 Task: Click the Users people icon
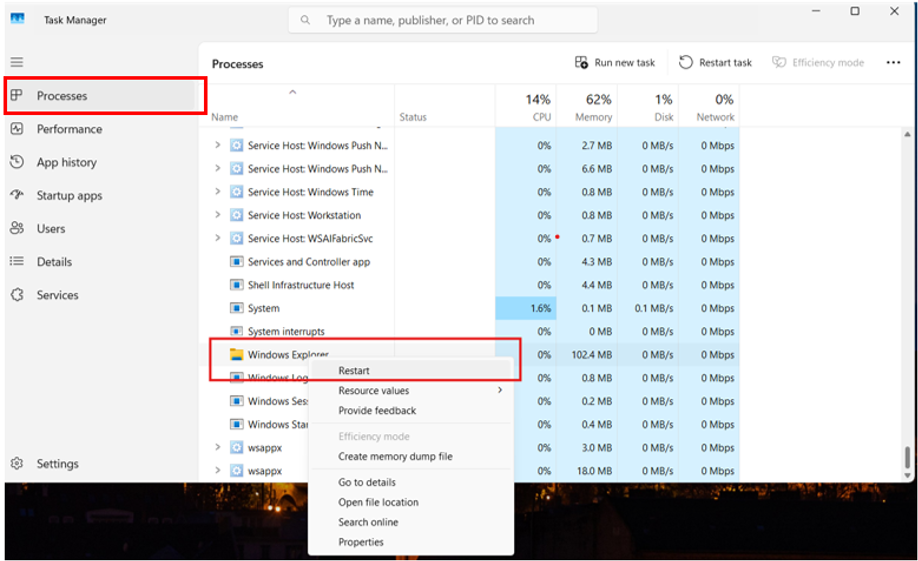click(x=17, y=228)
